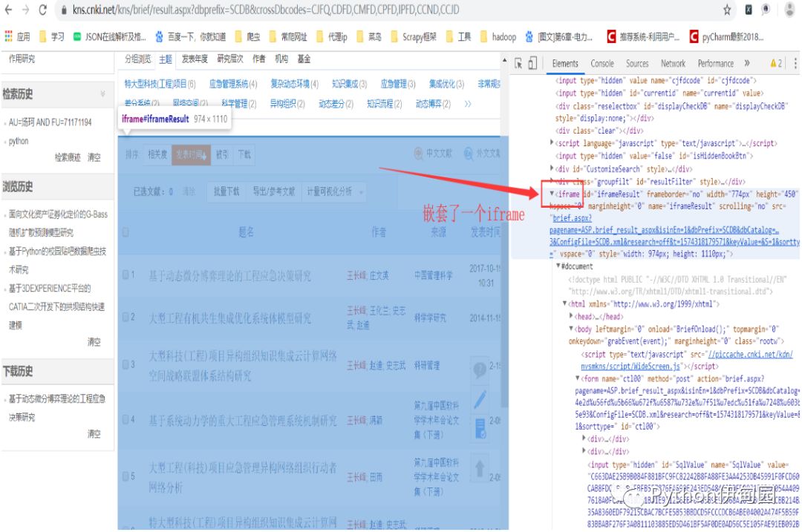
Task: Collapse the #document node in Elements tree
Action: [x=558, y=266]
